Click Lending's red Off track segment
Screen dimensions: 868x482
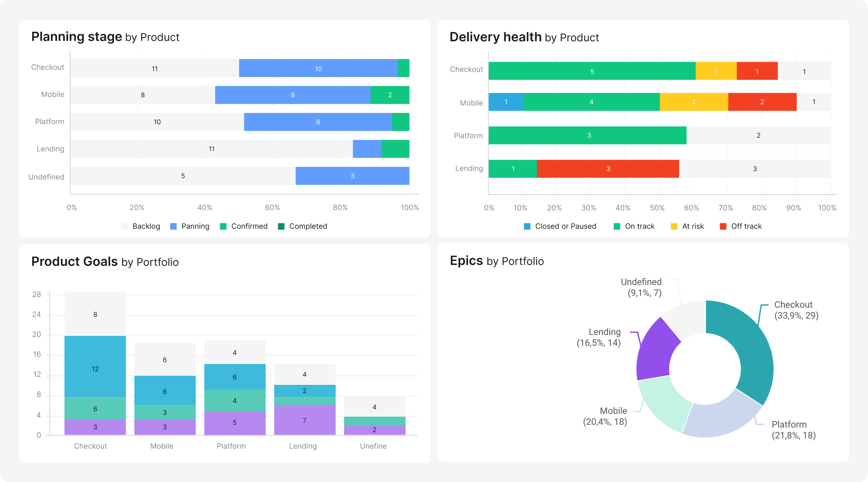pos(608,169)
